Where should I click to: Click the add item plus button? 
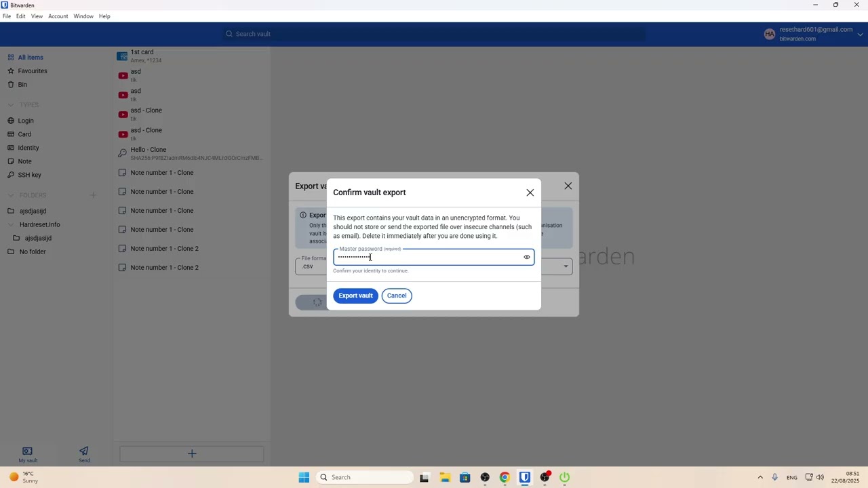point(192,454)
